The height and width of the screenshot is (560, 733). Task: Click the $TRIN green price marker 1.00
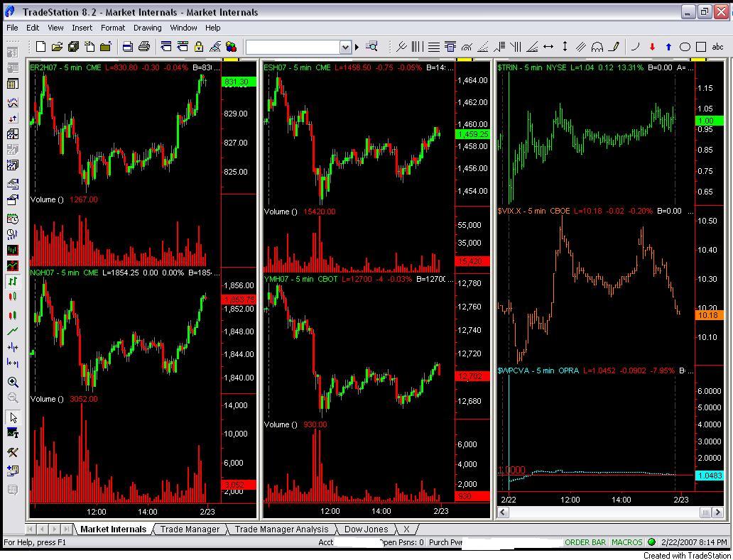click(x=710, y=120)
